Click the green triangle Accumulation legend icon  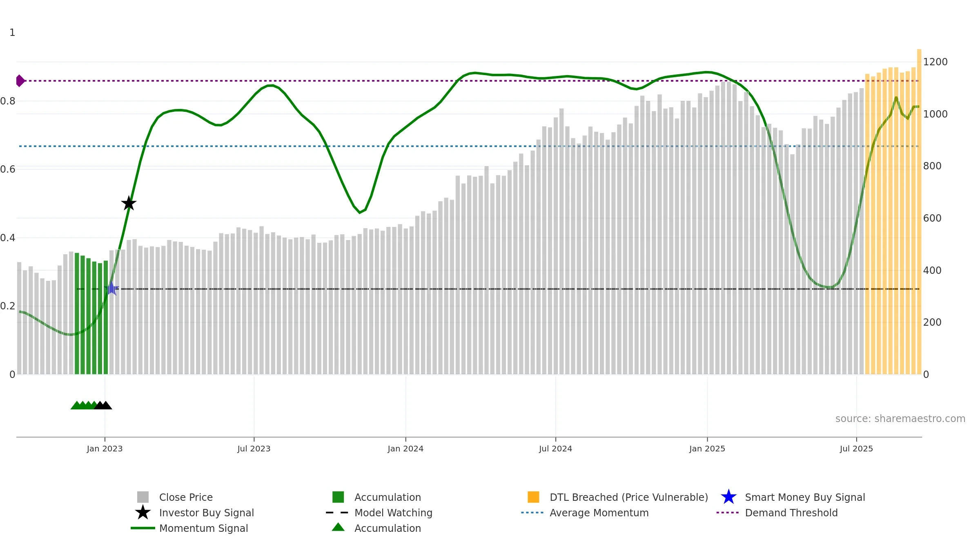coord(338,527)
